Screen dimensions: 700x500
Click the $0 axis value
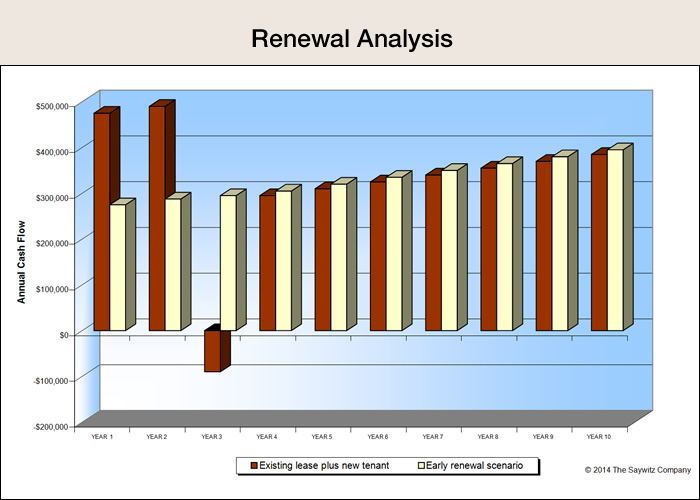click(x=64, y=335)
